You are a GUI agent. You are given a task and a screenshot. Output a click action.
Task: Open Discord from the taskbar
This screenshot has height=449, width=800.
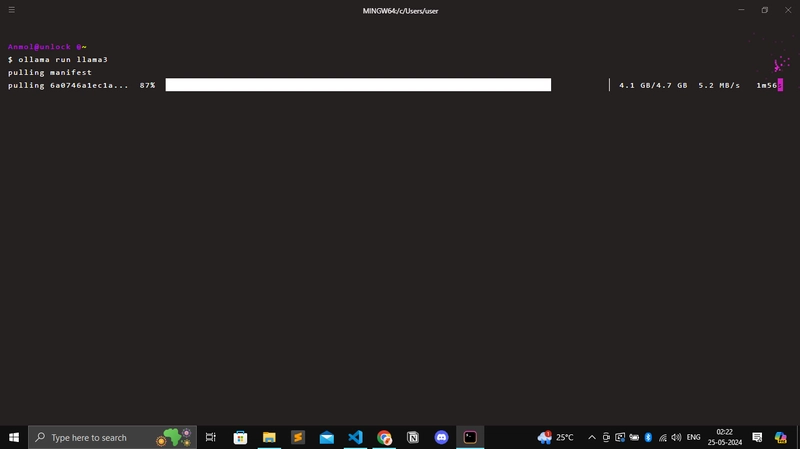coord(441,437)
